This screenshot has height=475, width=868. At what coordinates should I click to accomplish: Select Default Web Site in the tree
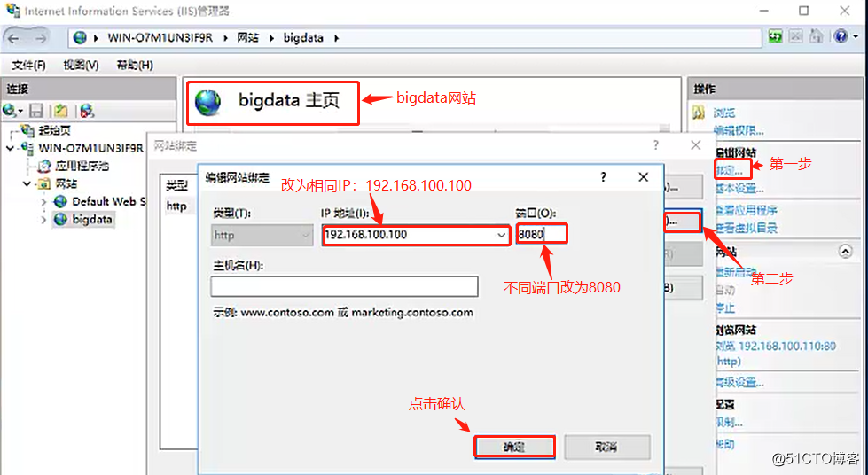click(x=108, y=201)
